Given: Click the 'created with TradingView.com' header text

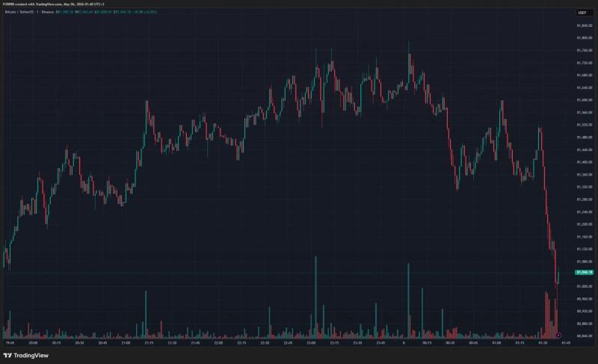Looking at the screenshot, I should tap(38, 4).
